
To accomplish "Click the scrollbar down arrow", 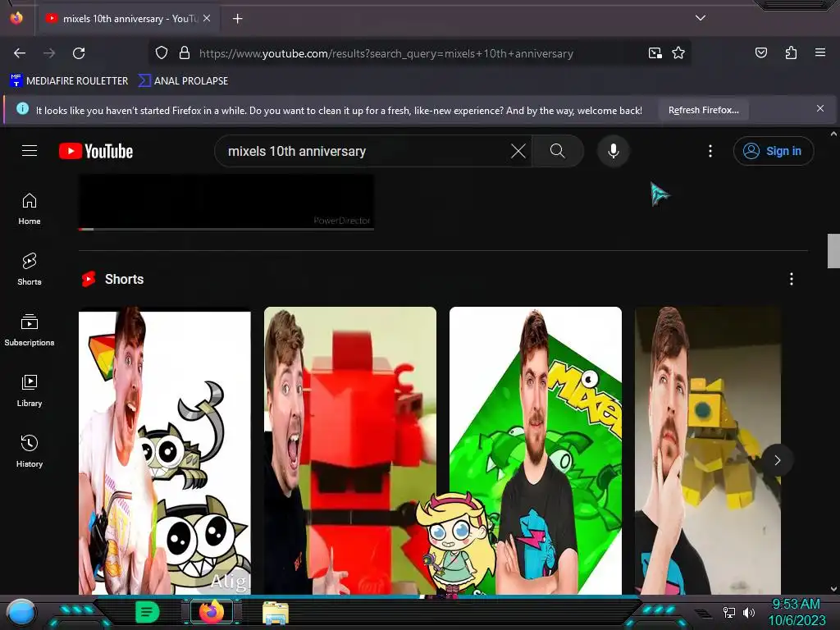I will click(833, 589).
